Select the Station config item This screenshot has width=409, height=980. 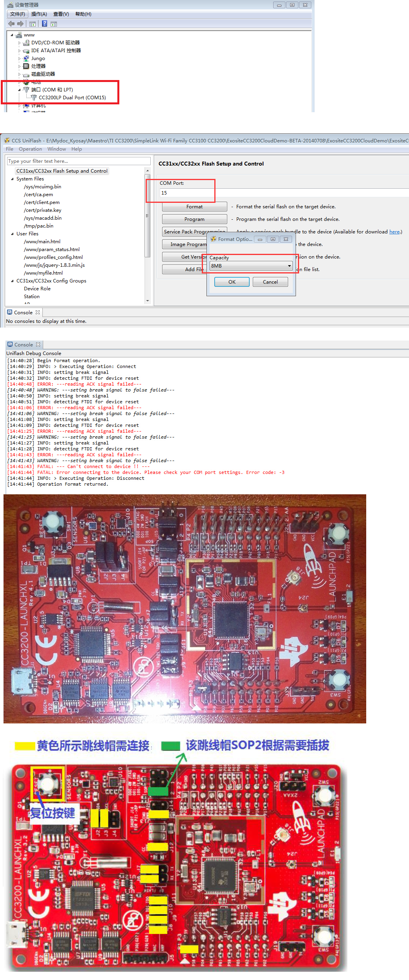(32, 297)
